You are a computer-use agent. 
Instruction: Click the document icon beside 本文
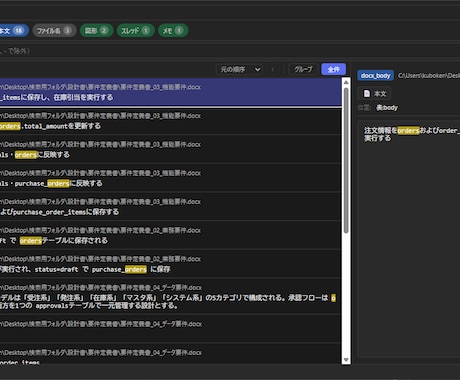367,94
